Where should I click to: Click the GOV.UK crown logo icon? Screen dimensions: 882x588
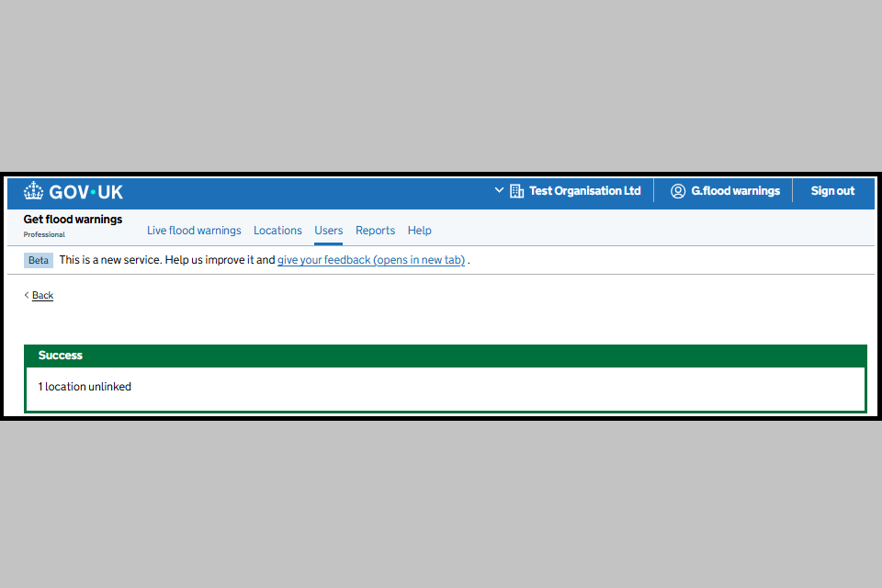pos(33,191)
